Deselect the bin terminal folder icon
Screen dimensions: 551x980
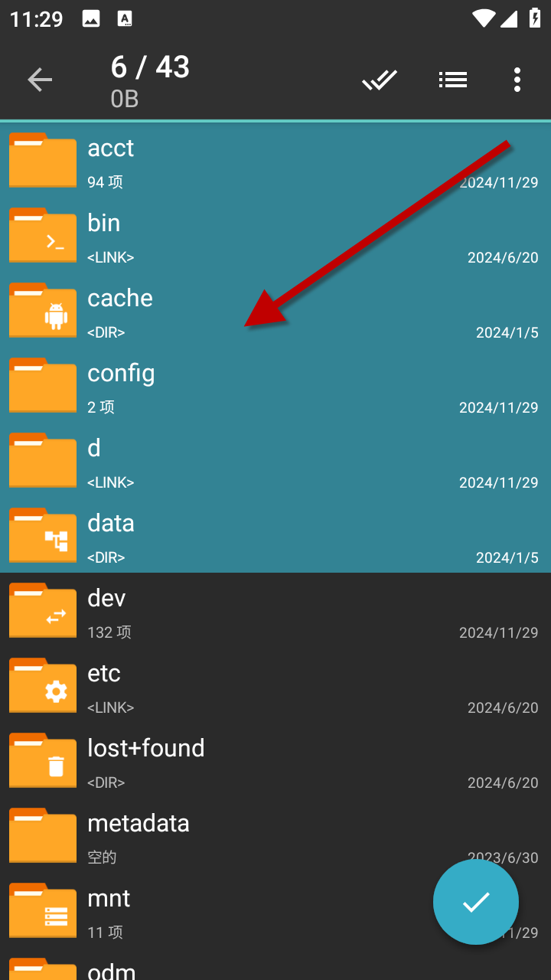point(43,235)
